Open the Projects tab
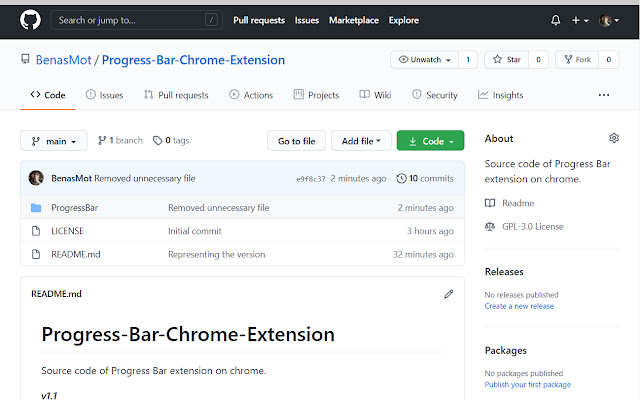 pyautogui.click(x=316, y=95)
